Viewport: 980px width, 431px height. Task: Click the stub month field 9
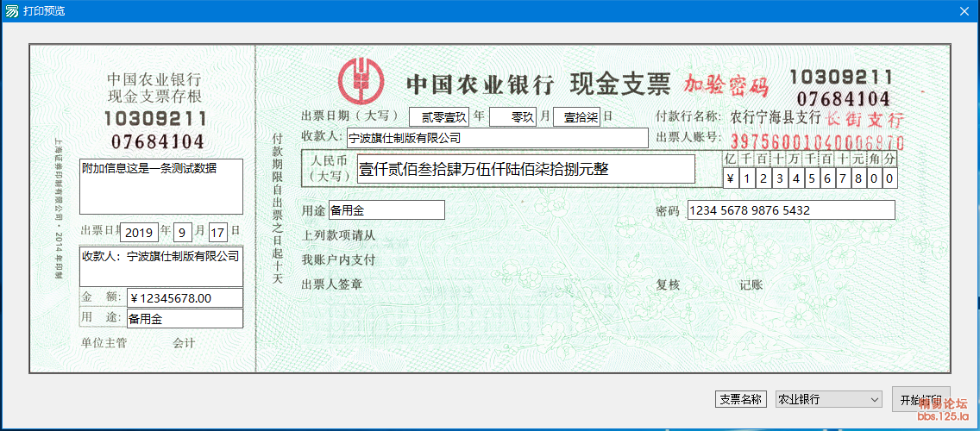click(183, 232)
